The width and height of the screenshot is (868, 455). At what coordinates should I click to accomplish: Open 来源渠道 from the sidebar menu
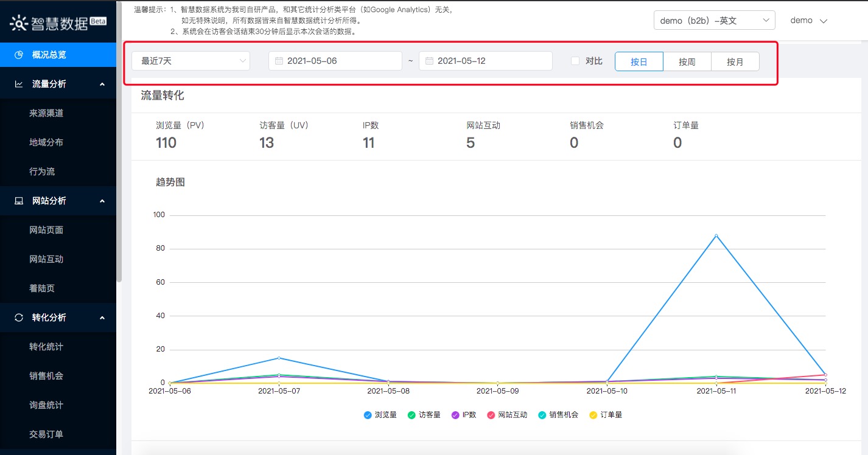click(x=46, y=113)
